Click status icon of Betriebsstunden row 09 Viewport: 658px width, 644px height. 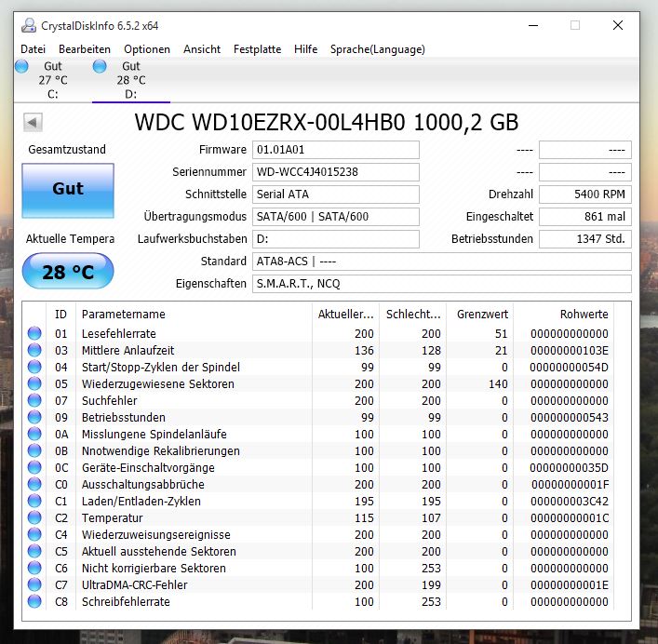(34, 417)
